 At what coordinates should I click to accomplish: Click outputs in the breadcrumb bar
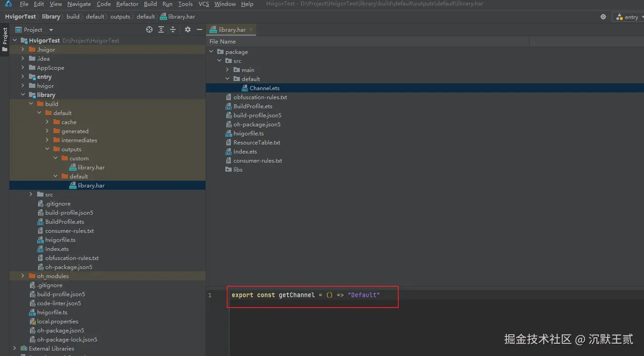tap(120, 17)
